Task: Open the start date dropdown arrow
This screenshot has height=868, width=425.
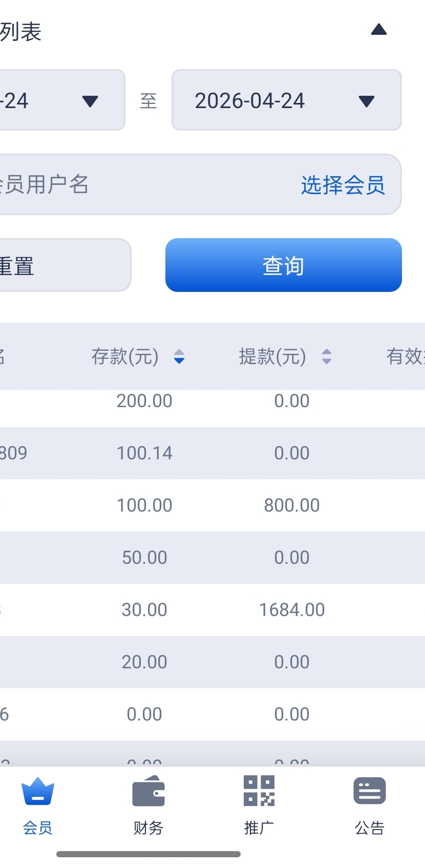Action: click(90, 101)
